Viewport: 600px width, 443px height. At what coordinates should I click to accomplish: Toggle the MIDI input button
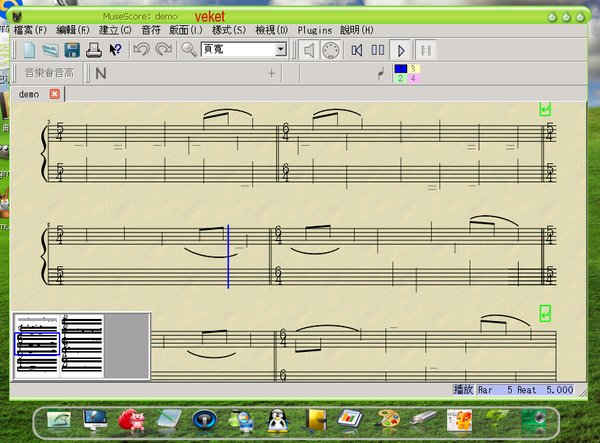point(330,49)
